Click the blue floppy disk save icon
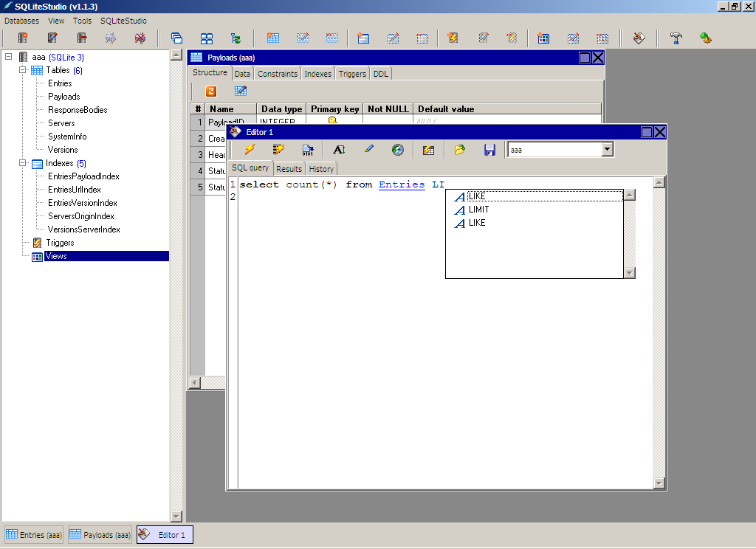Viewport: 756px width, 549px height. click(x=489, y=150)
